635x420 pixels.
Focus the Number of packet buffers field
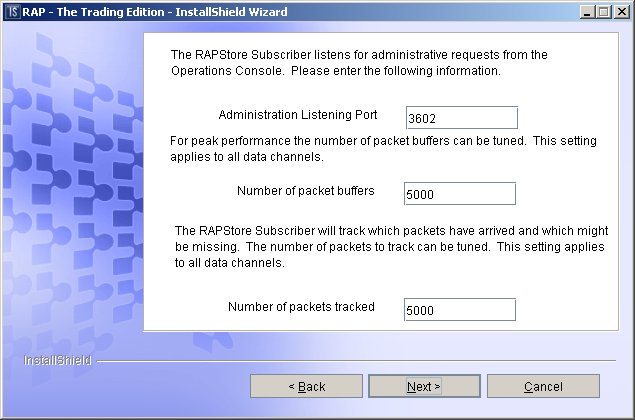[460, 193]
